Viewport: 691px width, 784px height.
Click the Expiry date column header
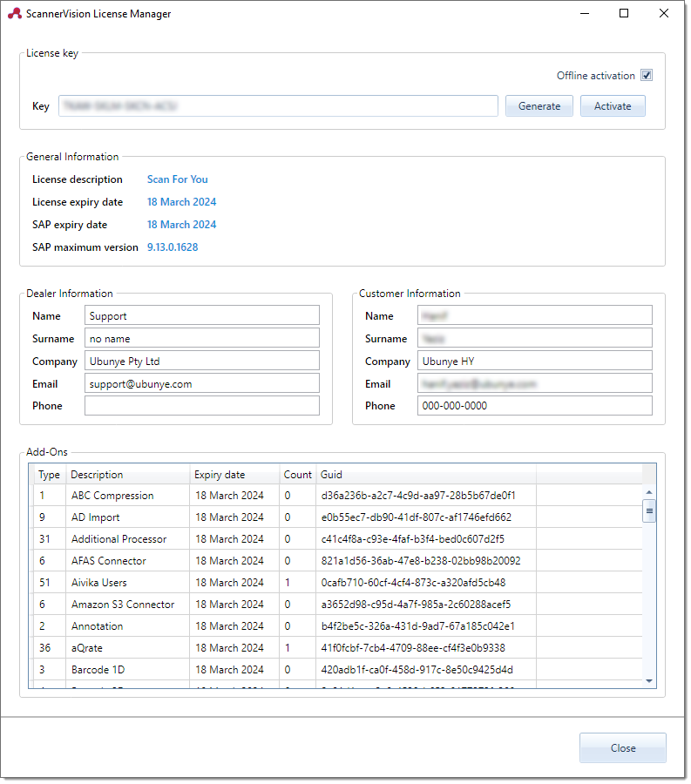pos(233,475)
